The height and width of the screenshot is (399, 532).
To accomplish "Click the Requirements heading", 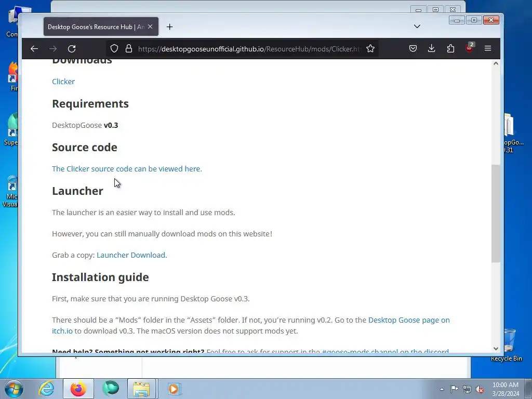I will [x=90, y=103].
